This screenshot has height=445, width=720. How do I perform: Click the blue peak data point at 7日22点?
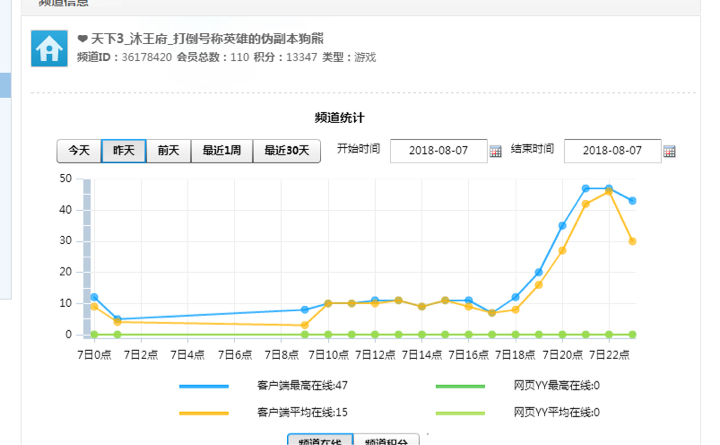(x=609, y=188)
